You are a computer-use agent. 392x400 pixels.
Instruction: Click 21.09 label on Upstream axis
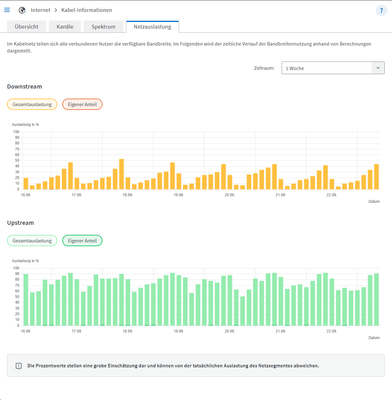point(280,331)
